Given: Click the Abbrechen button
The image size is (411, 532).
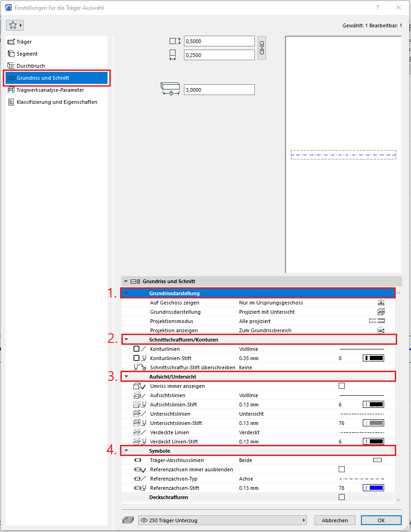Looking at the screenshot, I should [x=335, y=520].
